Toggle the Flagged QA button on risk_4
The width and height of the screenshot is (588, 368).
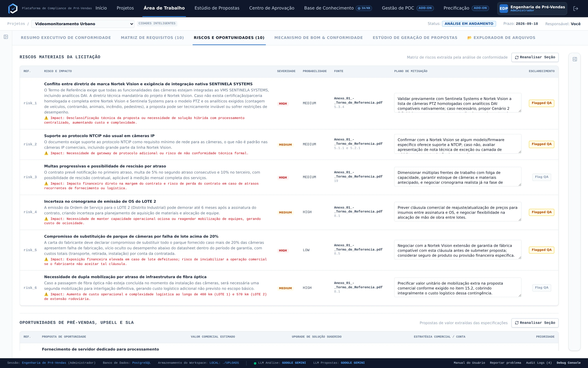click(x=542, y=212)
